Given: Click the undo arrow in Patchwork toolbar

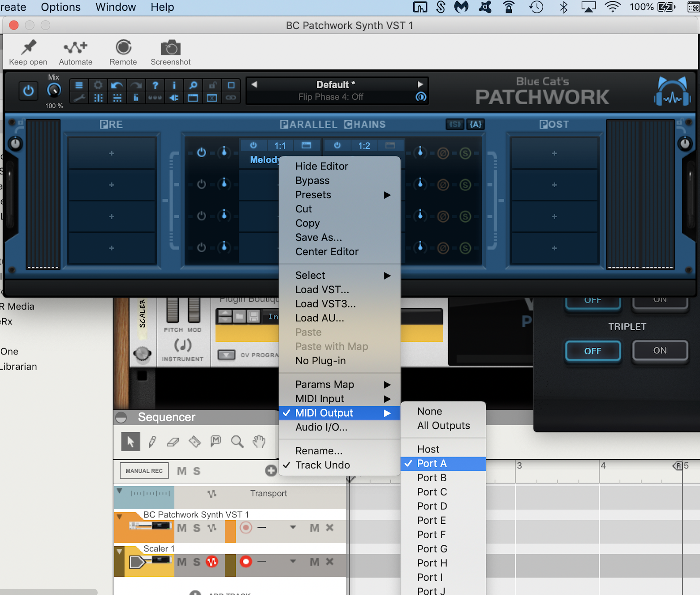Looking at the screenshot, I should tap(117, 85).
